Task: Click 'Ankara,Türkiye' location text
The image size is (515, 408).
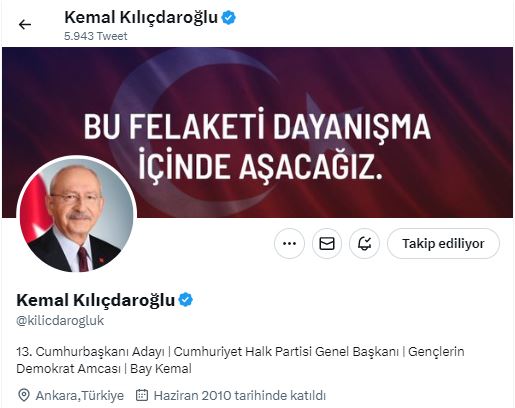Action: (80, 396)
